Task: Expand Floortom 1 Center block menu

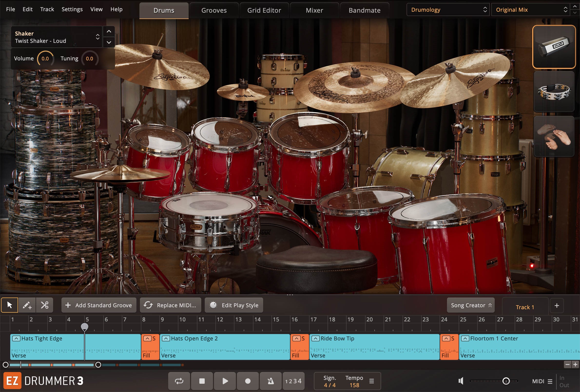Action: (465, 338)
